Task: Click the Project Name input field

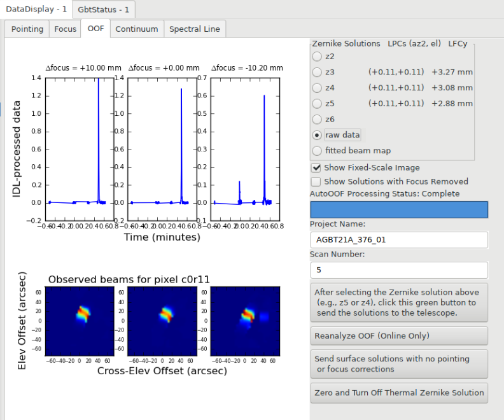Action: [x=399, y=240]
